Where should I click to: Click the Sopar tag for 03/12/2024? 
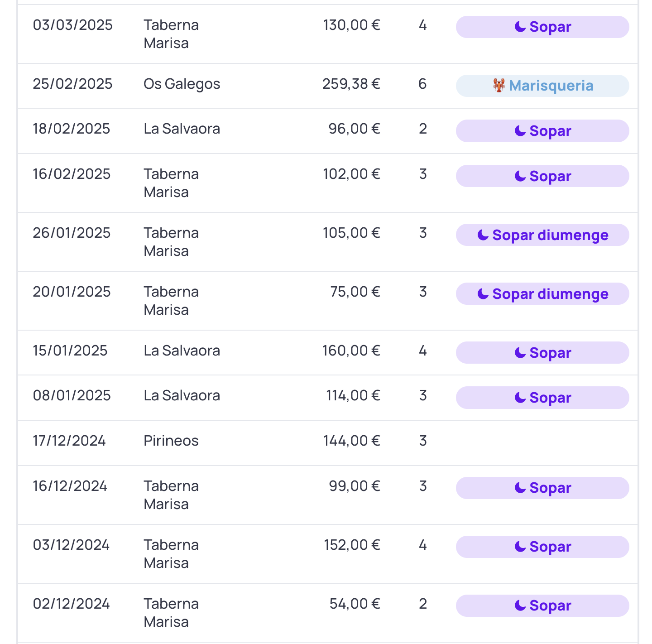(542, 547)
